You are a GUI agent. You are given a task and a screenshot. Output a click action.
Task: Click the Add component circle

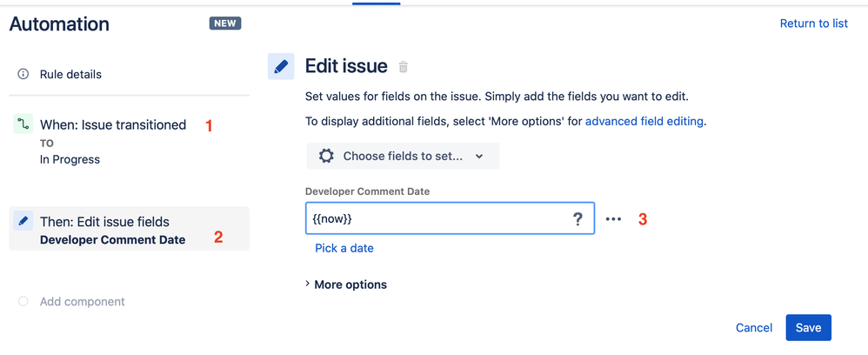(x=23, y=301)
